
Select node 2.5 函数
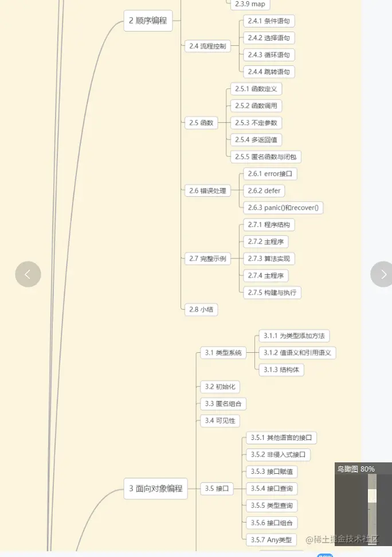(x=201, y=123)
